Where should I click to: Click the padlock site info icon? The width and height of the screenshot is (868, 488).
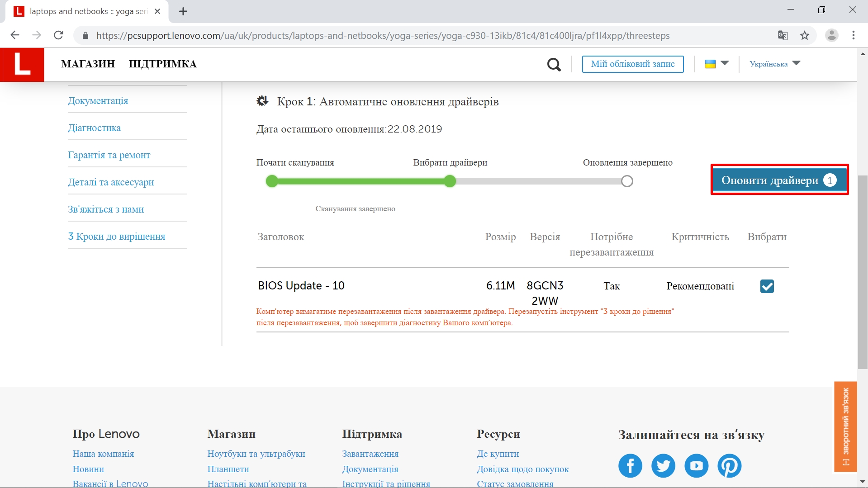(x=85, y=35)
